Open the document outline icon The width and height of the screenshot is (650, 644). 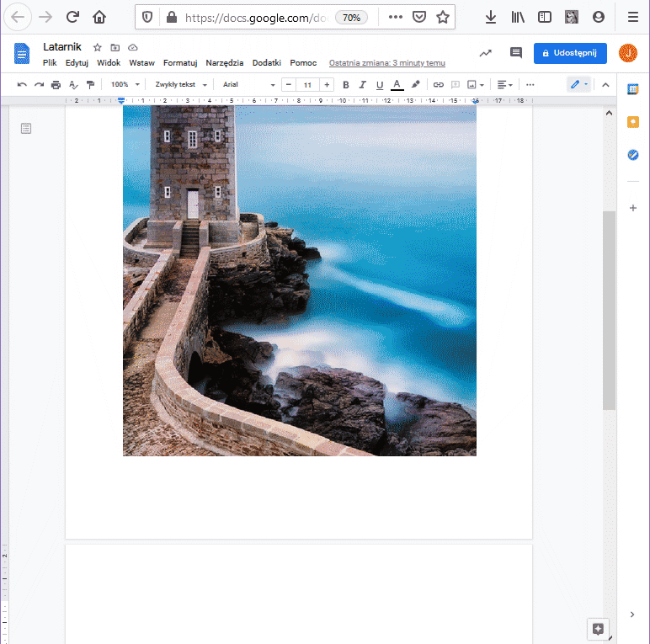coord(26,128)
